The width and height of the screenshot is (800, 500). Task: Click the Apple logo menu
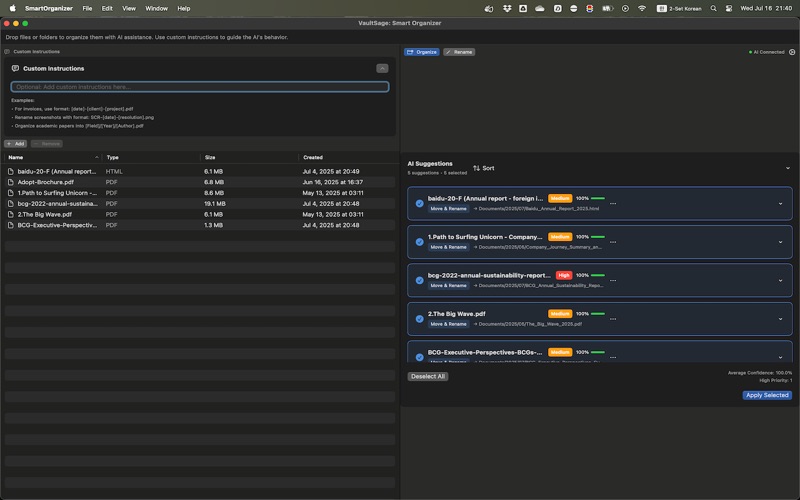coord(13,8)
